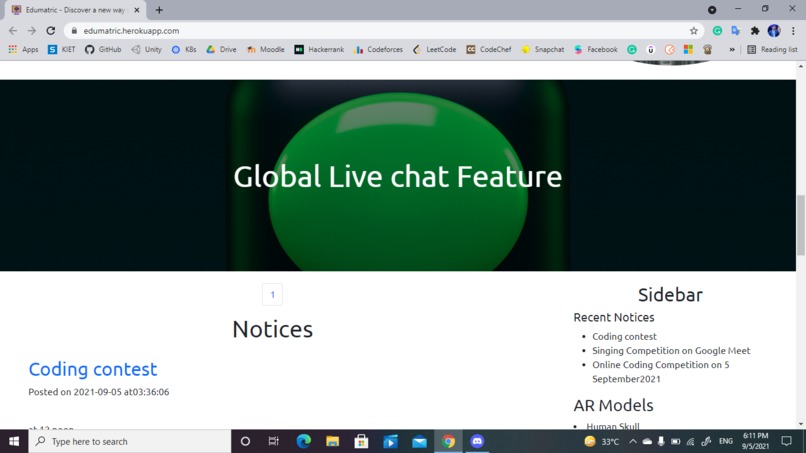
Task: Open a new browser tab
Action: click(x=159, y=10)
